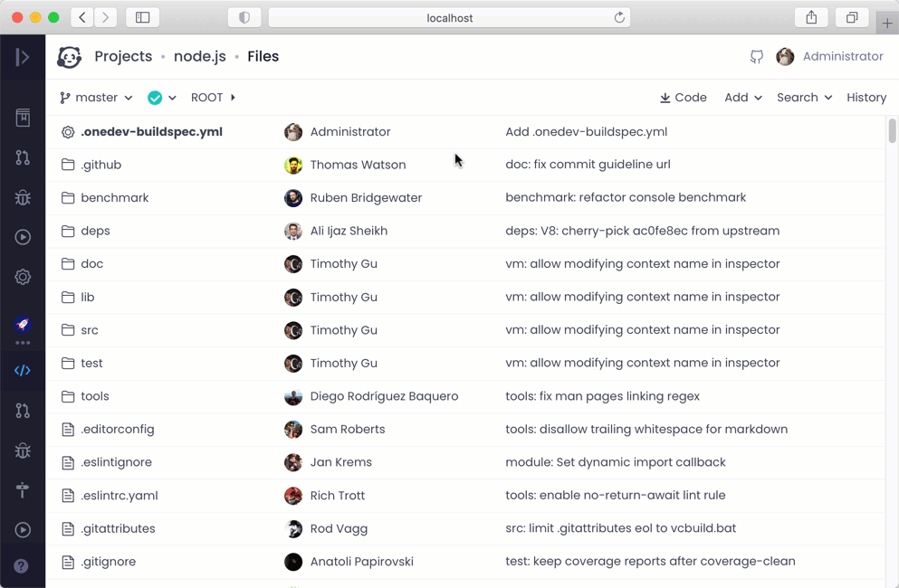Select the node.js project rocket avatar
Screen dimensions: 899x588
(23, 324)
